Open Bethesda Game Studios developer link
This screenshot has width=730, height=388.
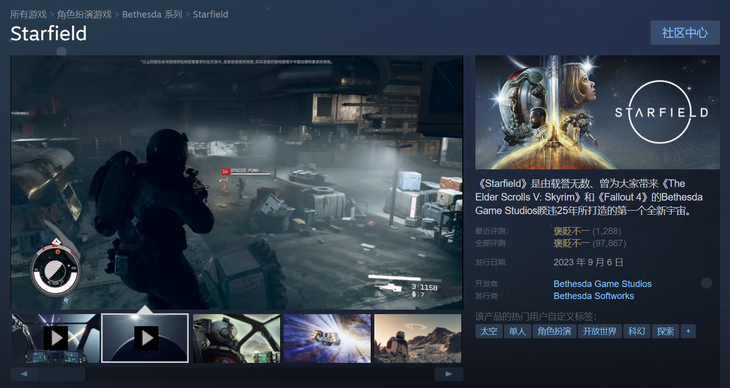(602, 284)
